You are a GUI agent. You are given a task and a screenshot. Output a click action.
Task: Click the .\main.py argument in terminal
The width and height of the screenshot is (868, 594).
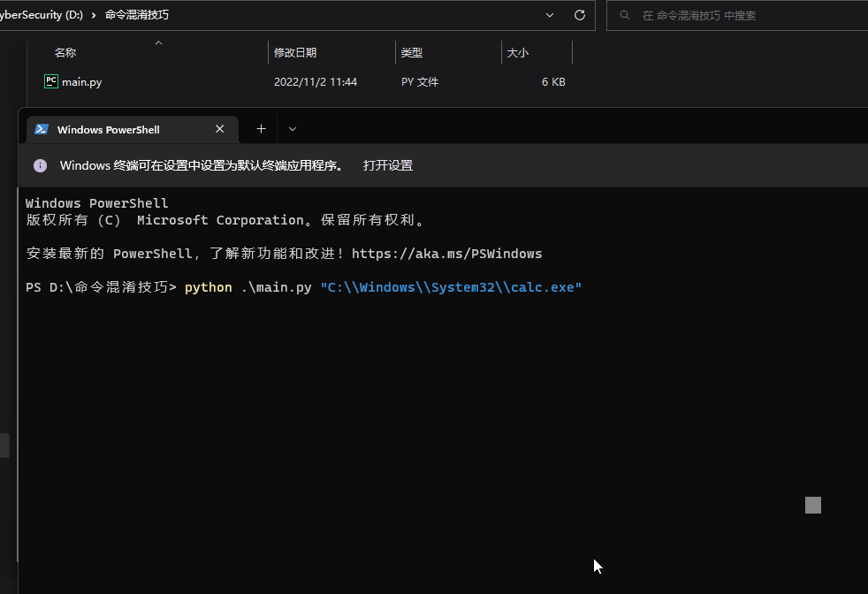(x=277, y=287)
